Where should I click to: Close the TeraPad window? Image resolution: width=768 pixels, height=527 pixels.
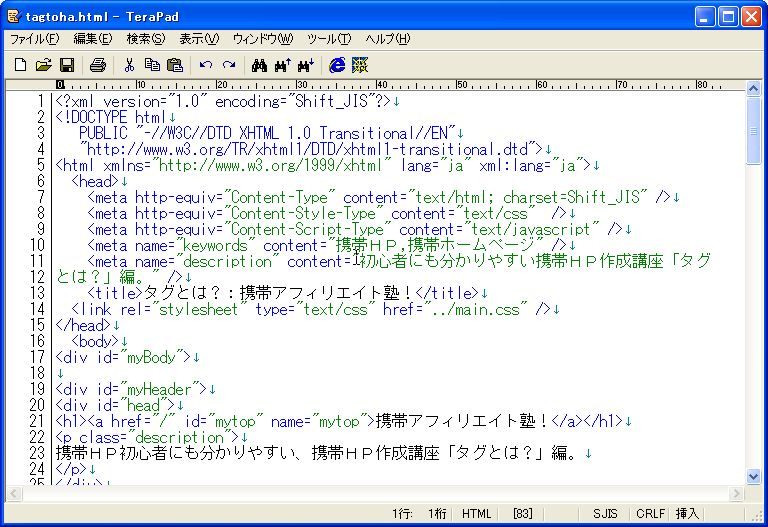pos(751,17)
